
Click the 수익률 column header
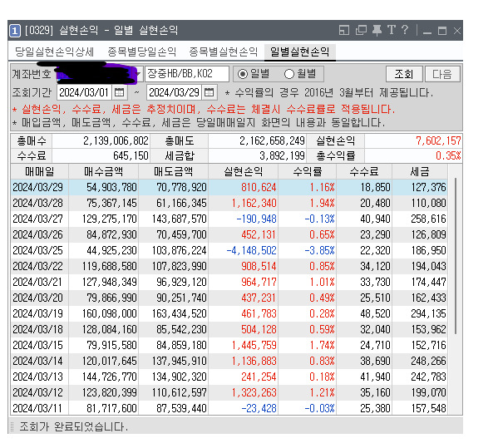tap(307, 171)
